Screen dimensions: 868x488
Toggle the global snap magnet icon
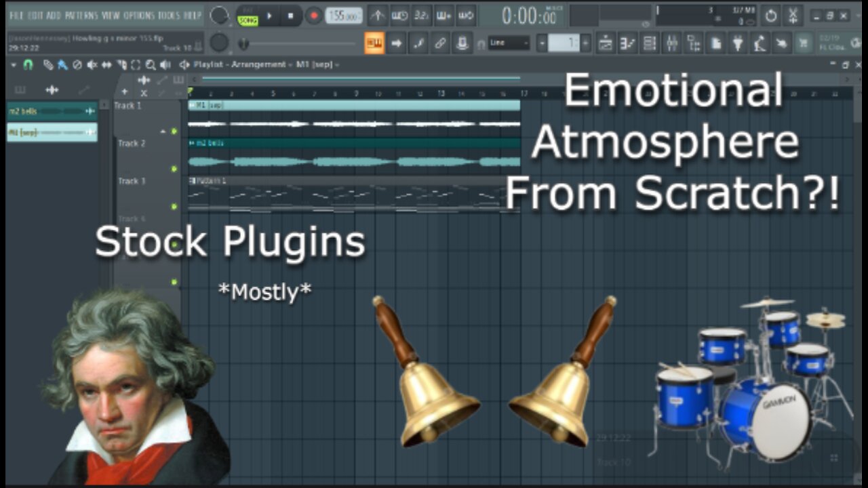481,44
